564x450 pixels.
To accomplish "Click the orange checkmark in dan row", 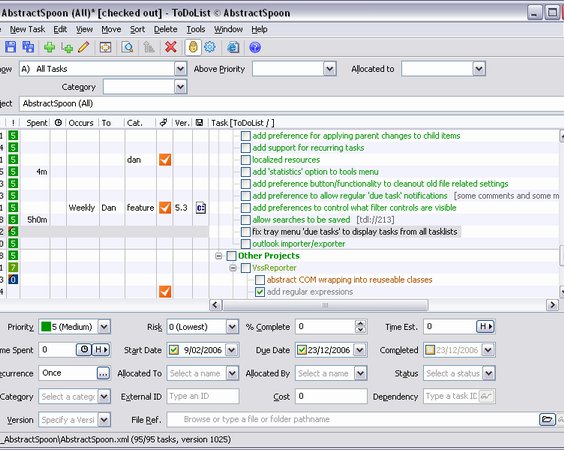I will pyautogui.click(x=165, y=160).
